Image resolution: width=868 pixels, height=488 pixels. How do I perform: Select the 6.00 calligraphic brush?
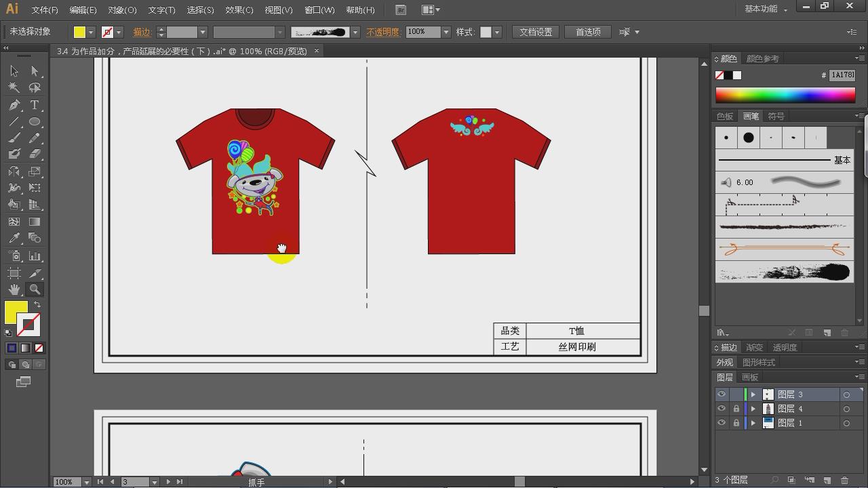click(785, 182)
